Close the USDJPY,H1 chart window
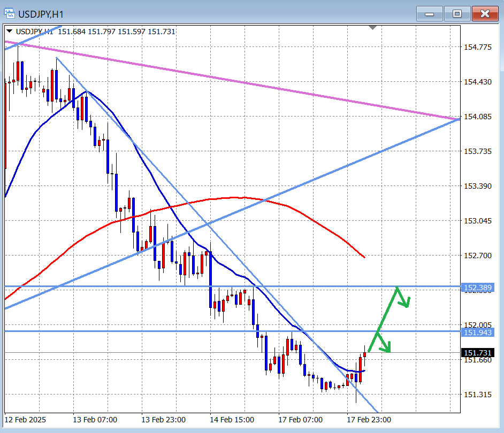Viewport: 504px width, 433px height. (x=485, y=13)
